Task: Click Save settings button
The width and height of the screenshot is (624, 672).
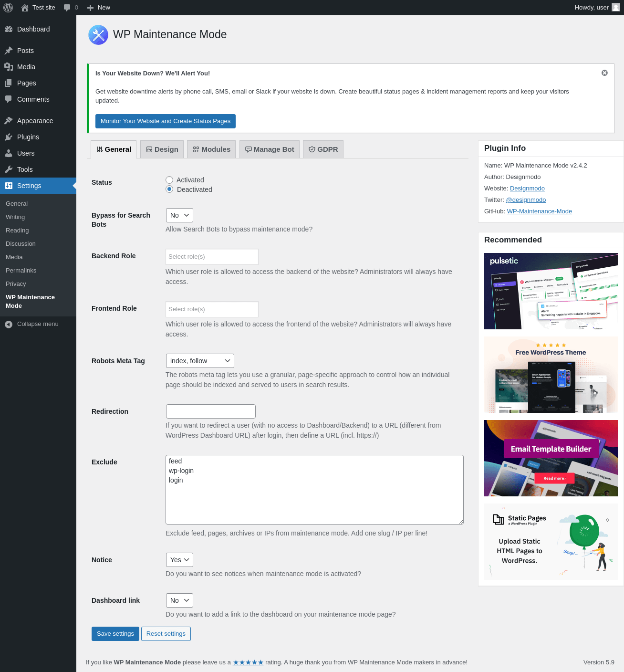Action: 115,634
